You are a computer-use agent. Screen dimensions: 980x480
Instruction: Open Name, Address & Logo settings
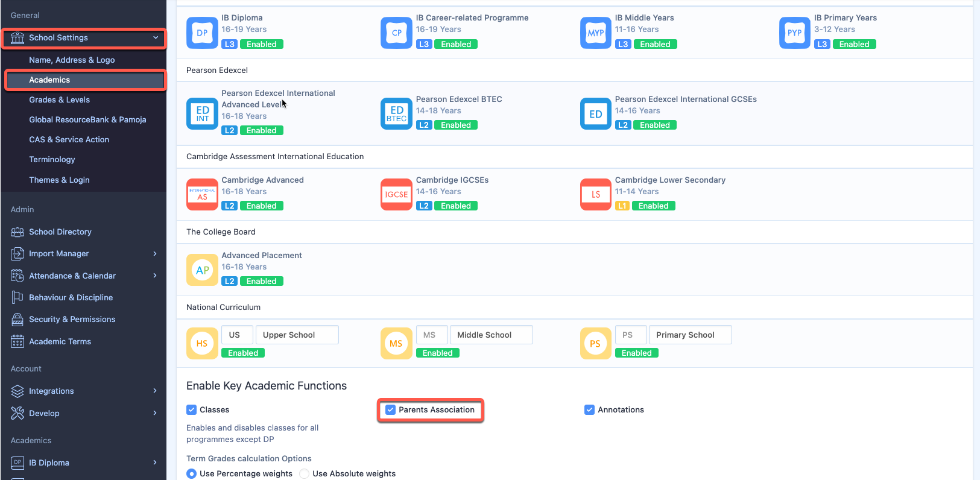(x=72, y=60)
